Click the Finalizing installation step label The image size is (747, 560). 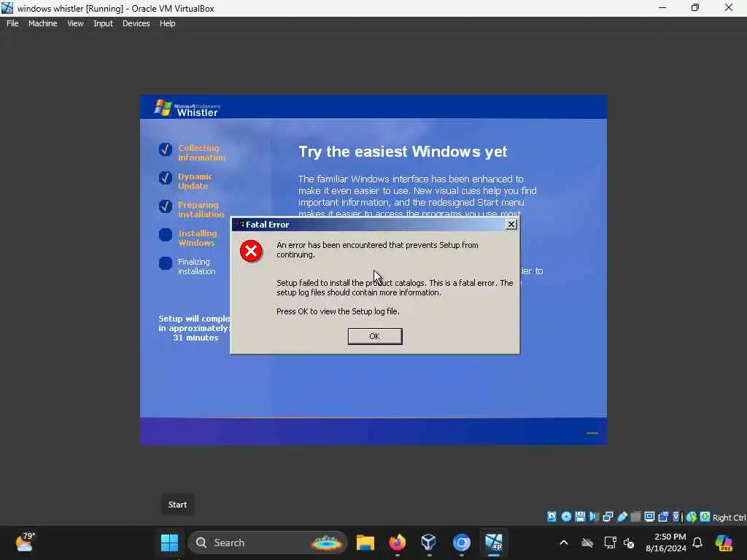pyautogui.click(x=197, y=267)
